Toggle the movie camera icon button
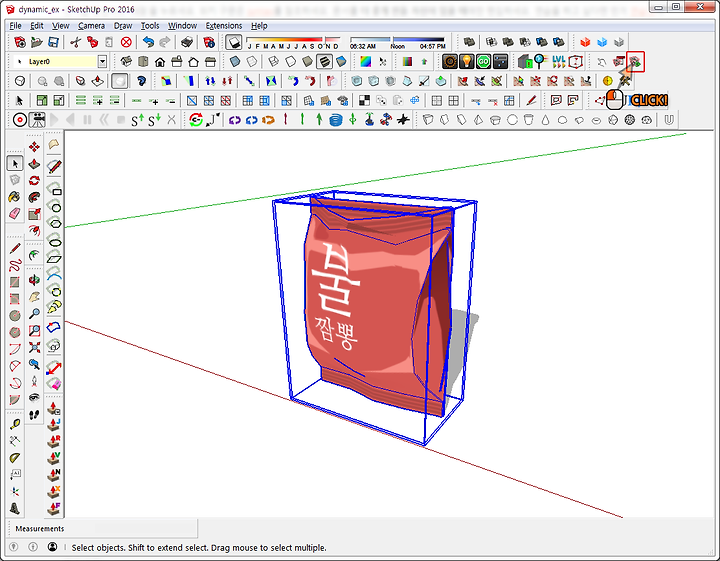Image resolution: width=720 pixels, height=561 pixels. (x=37, y=120)
